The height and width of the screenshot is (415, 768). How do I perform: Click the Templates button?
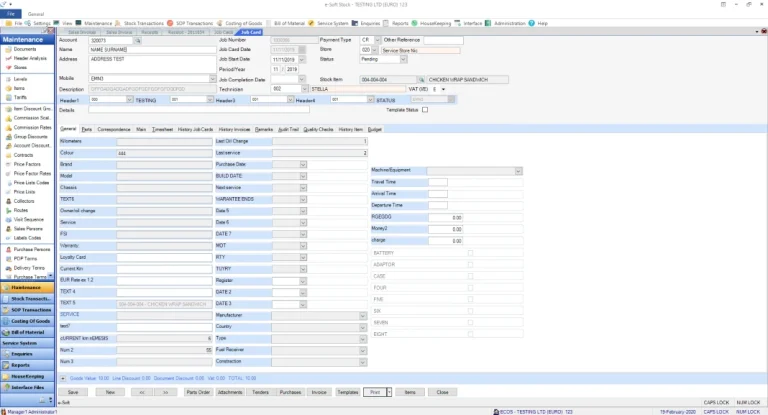click(348, 392)
